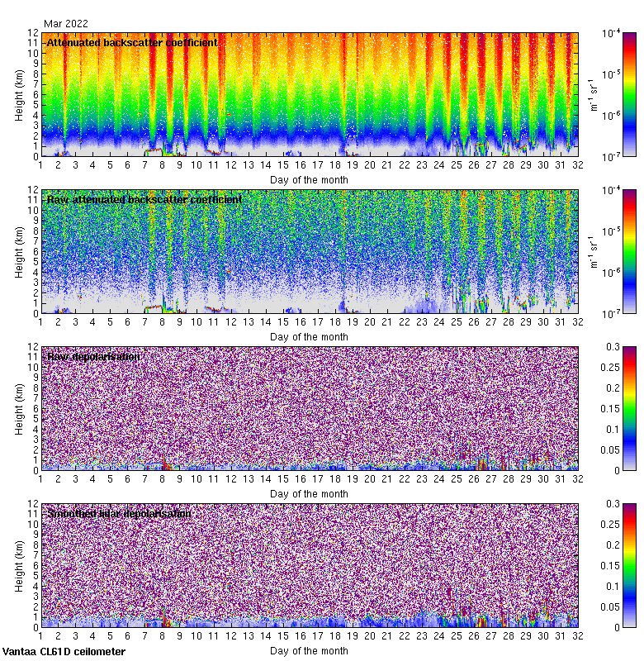The height and width of the screenshot is (661, 644).
Task: Click the "Mar 2022" date heading
Action: (x=65, y=24)
